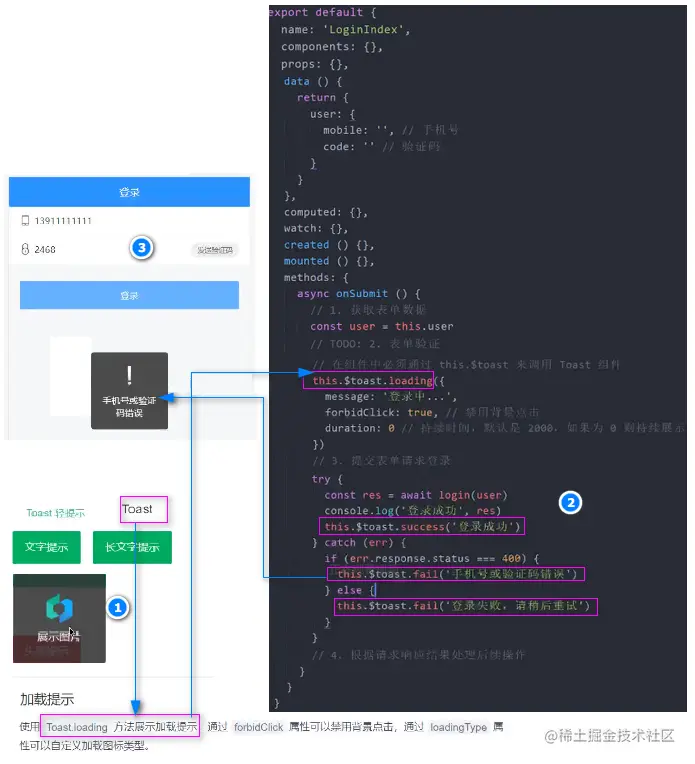Click the forbidClick inline code
This screenshot has width=695, height=764.
click(x=258, y=727)
